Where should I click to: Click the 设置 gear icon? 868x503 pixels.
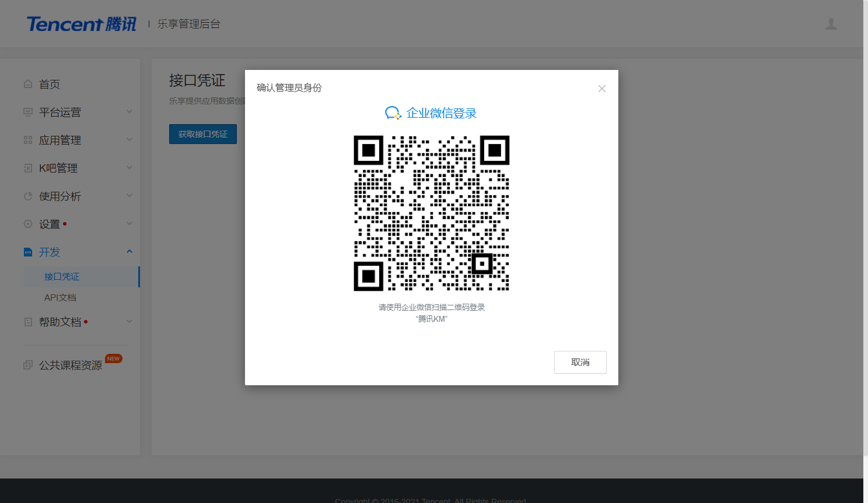click(28, 224)
